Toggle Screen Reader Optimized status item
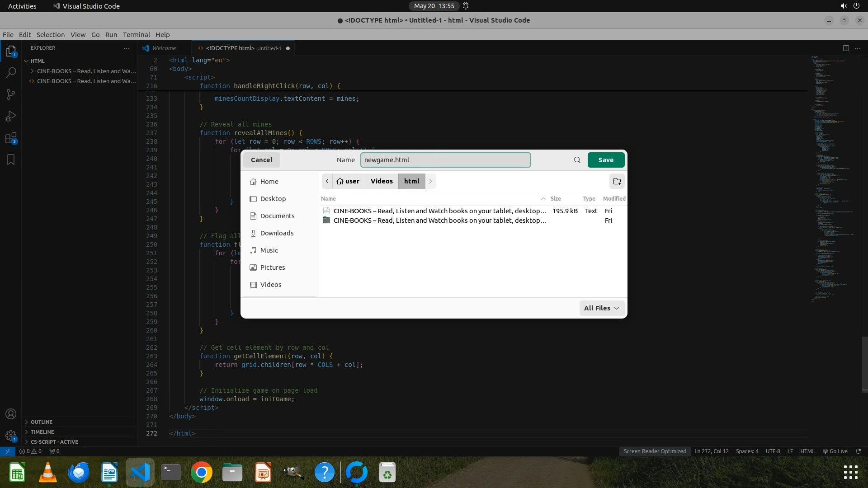Screen dimensions: 868x488 tap(655, 451)
